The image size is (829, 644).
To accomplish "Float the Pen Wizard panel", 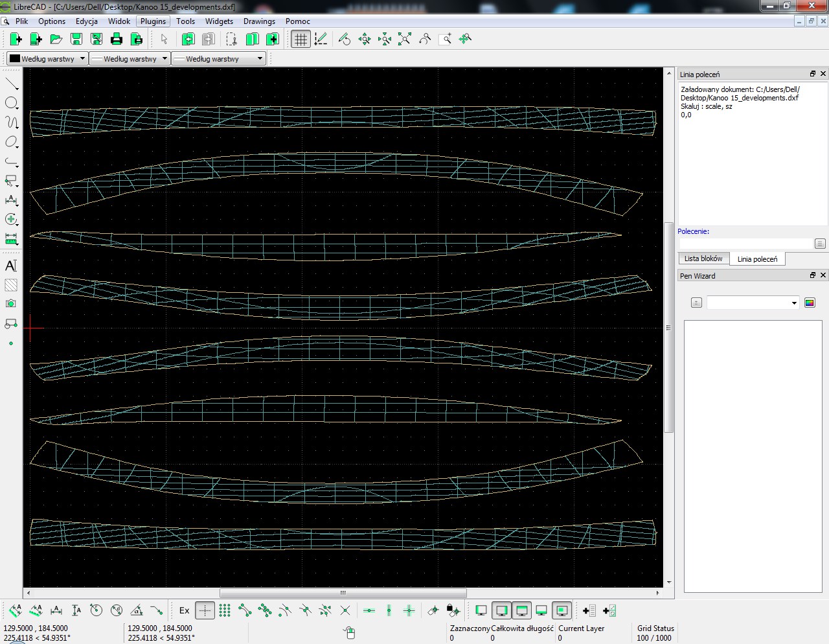I will 813,275.
